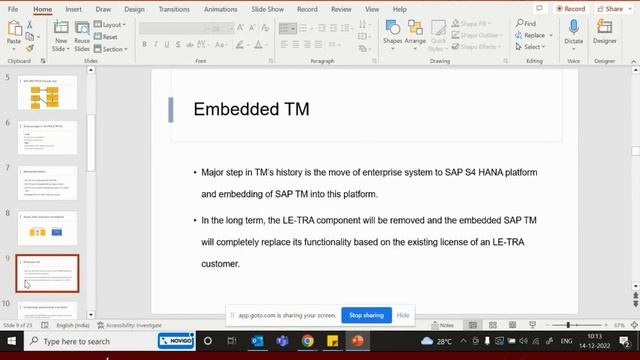640x360 pixels.
Task: Open the text Highlight Color picker
Action: (x=240, y=44)
